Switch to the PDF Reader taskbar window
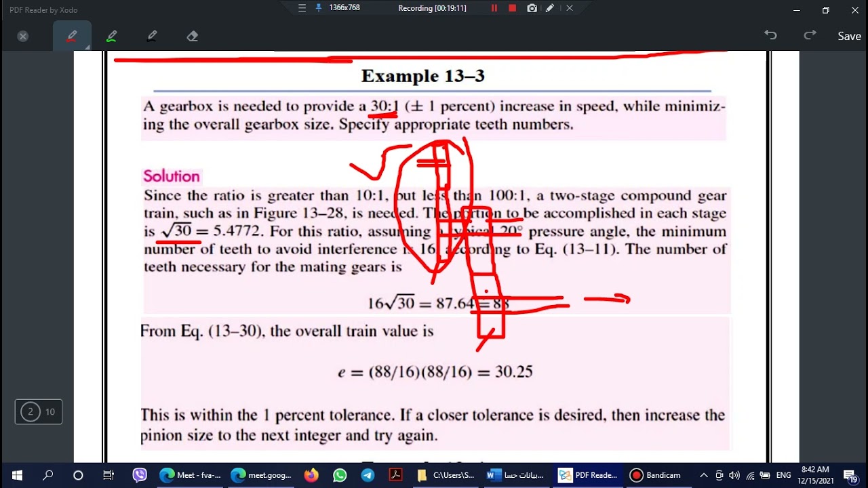868x488 pixels. pyautogui.click(x=587, y=475)
